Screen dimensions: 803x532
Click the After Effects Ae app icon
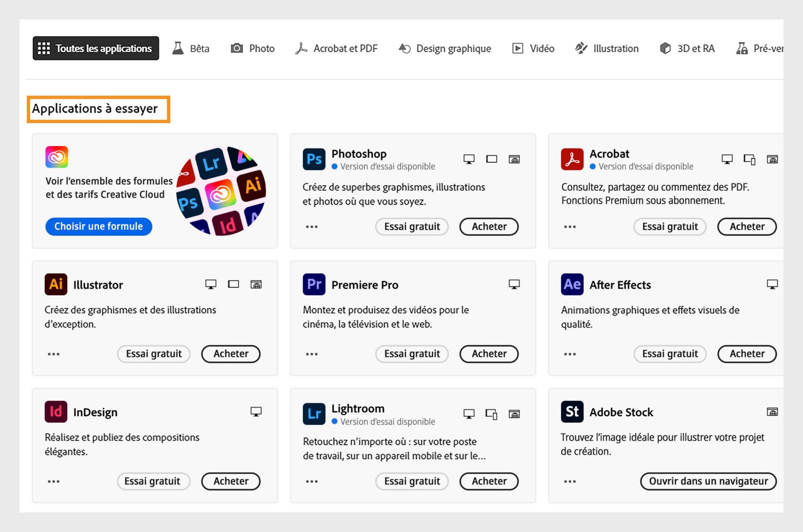point(572,284)
